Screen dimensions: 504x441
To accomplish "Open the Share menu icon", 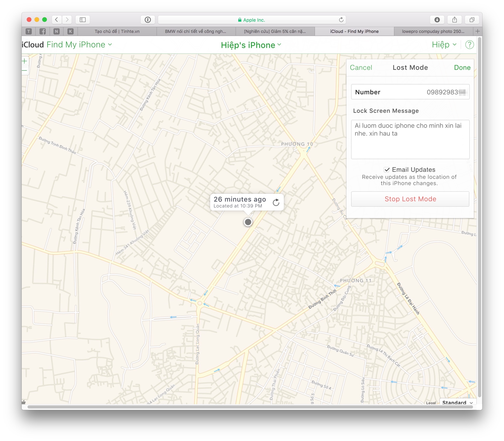I will coord(455,20).
